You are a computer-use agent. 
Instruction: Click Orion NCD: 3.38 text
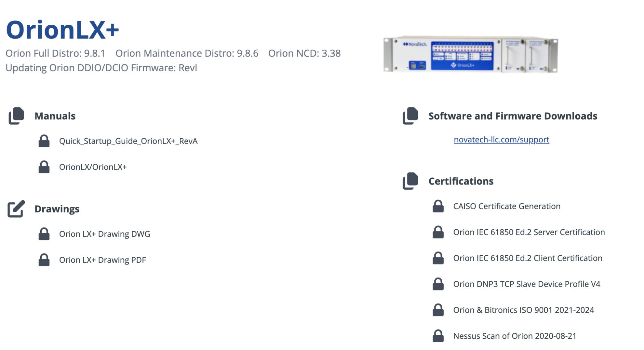pos(304,53)
